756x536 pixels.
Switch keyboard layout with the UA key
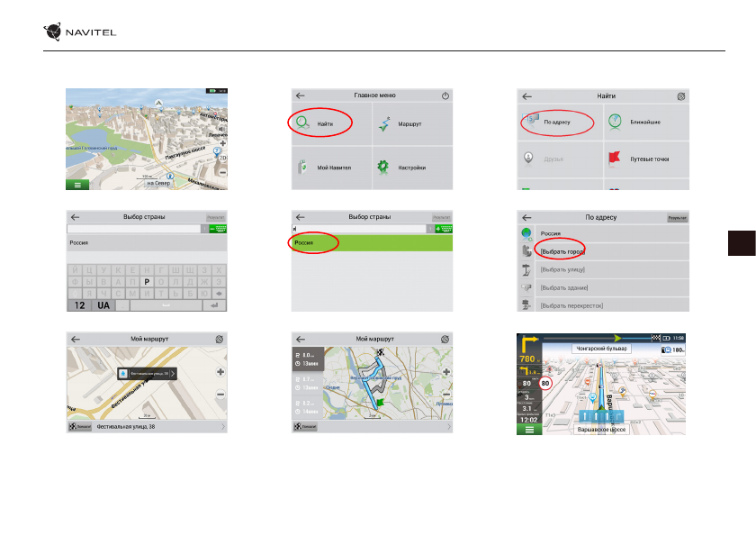[103, 305]
